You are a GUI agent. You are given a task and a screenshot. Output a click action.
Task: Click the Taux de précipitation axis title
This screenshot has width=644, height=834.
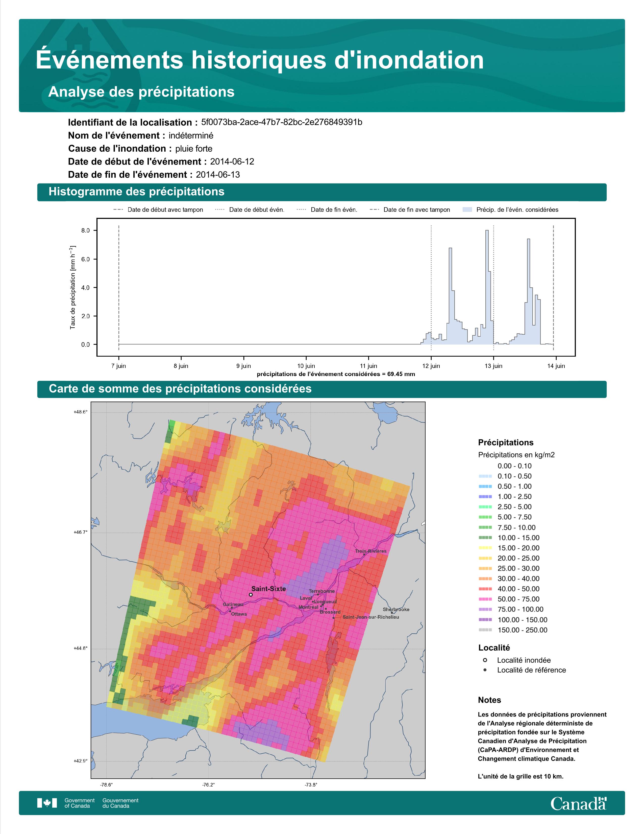pos(72,287)
